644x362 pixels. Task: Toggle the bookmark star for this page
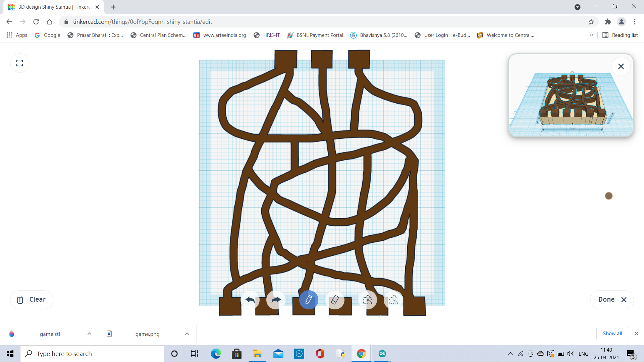(x=591, y=21)
